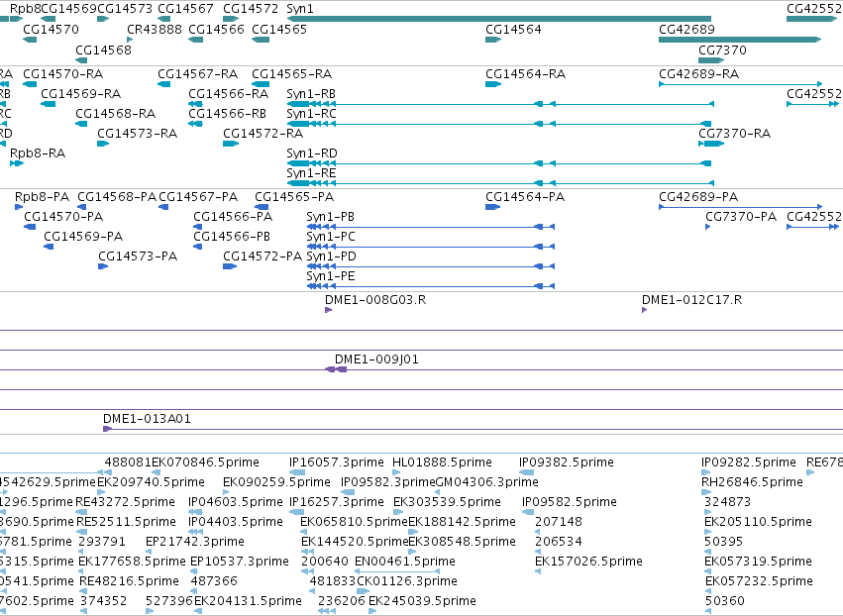Select the CG42689-PA protein feature
Screen dimensions: 843x616
tap(741, 207)
